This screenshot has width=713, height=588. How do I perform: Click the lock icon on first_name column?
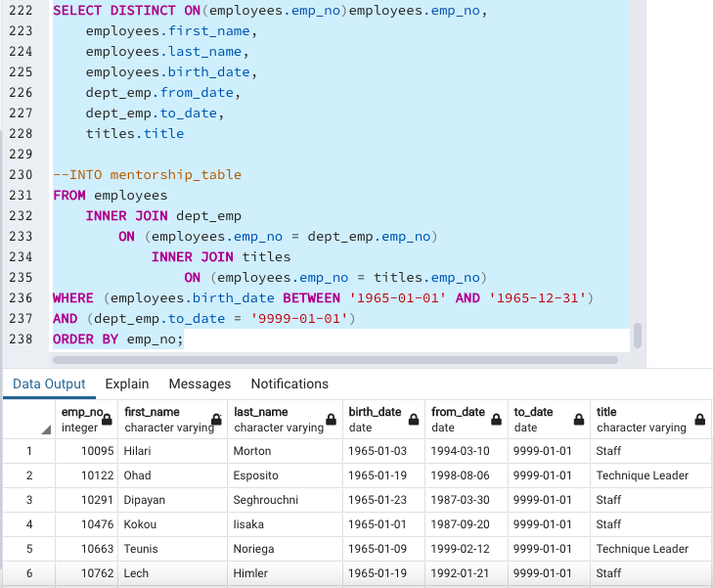point(216,420)
